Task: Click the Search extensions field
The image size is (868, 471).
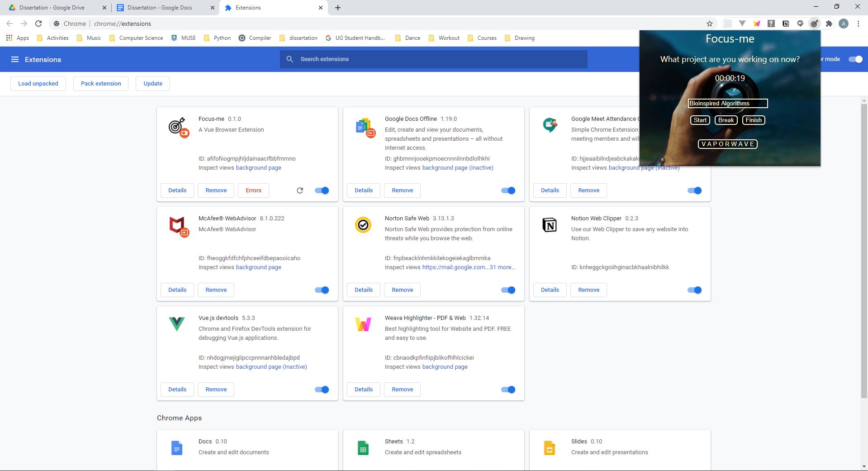Action: 434,59
